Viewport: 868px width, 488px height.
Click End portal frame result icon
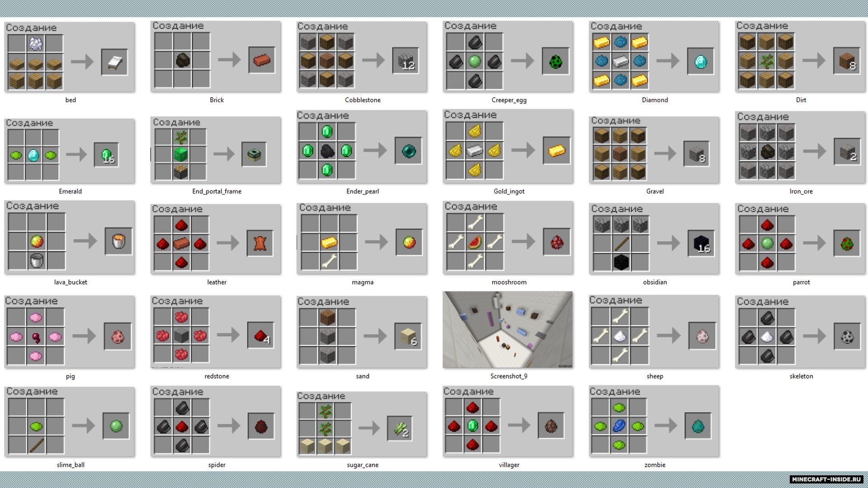coord(254,154)
